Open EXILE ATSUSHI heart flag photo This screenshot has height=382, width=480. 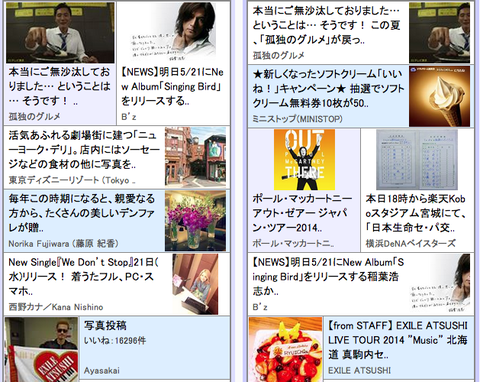pyautogui.click(x=42, y=349)
